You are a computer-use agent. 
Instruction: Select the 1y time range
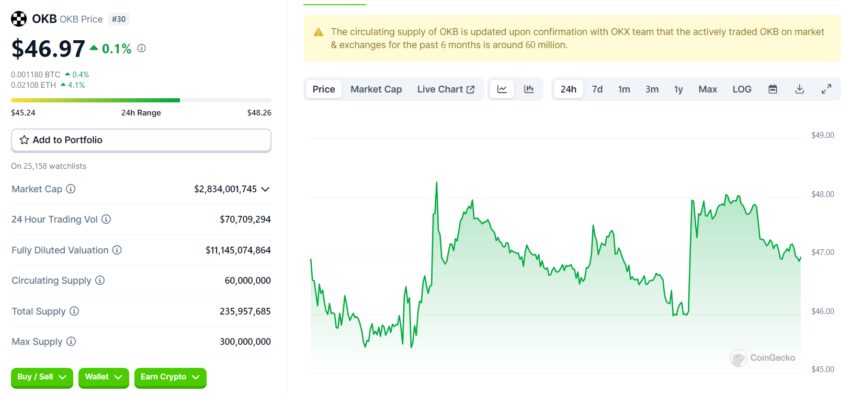[678, 89]
